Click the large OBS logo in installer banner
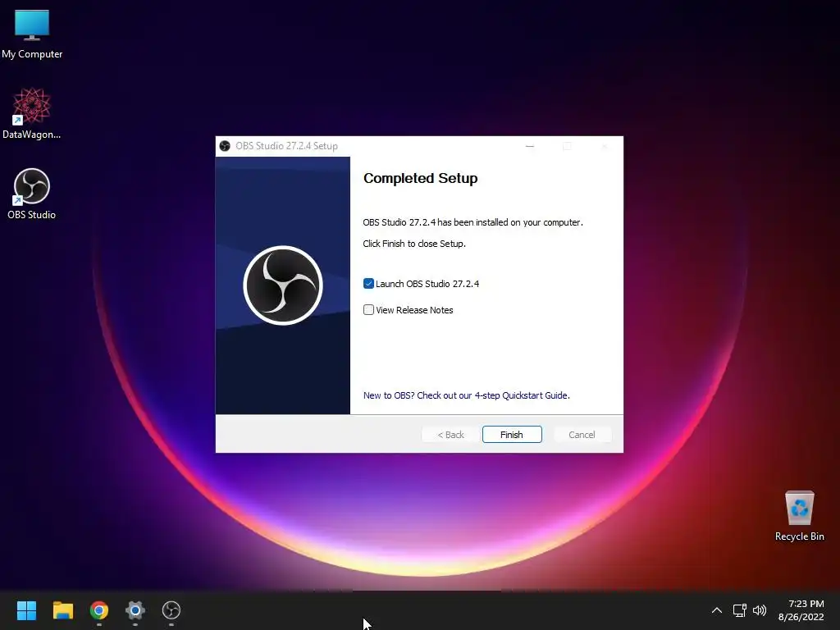 pos(283,285)
